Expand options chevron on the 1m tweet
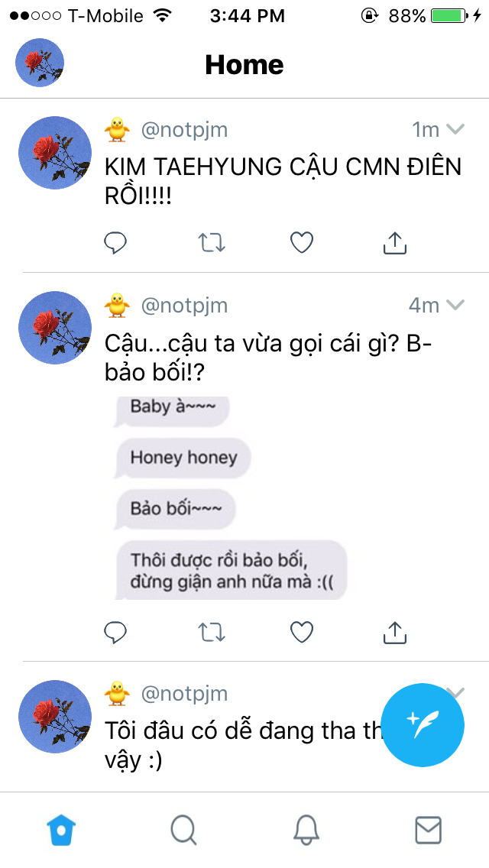489x868 pixels. 455,130
